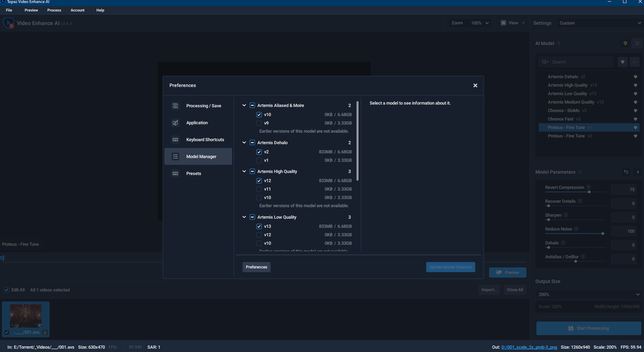
Task: Click the Preferences button in the dialog footer
Action: 257,267
